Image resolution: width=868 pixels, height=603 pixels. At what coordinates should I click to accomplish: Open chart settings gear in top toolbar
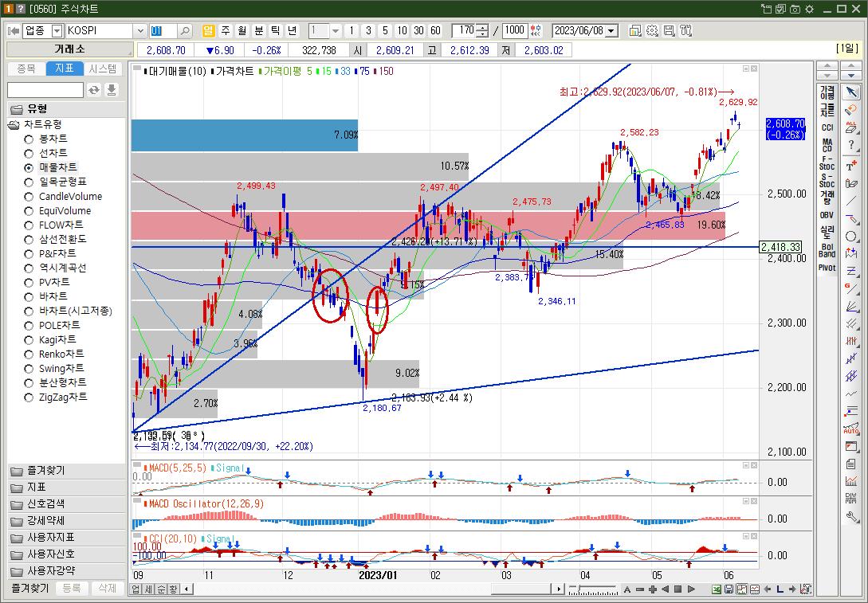click(x=652, y=30)
